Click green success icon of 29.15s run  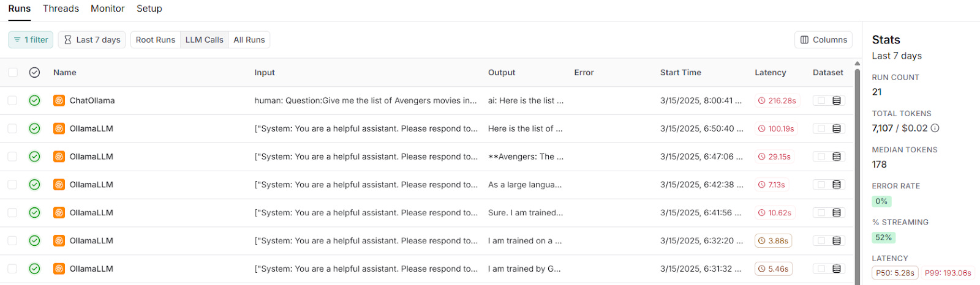point(34,157)
